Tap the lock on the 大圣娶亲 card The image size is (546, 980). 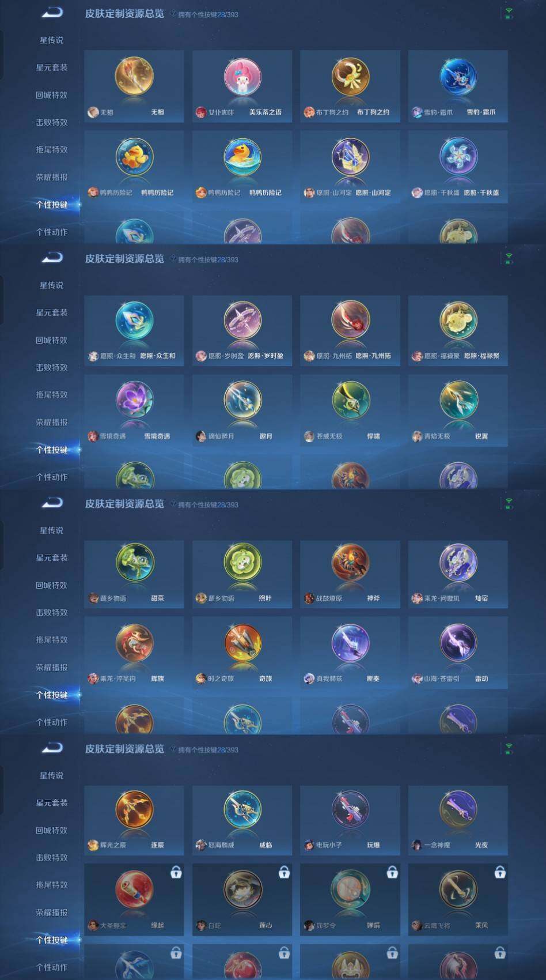[x=176, y=872]
